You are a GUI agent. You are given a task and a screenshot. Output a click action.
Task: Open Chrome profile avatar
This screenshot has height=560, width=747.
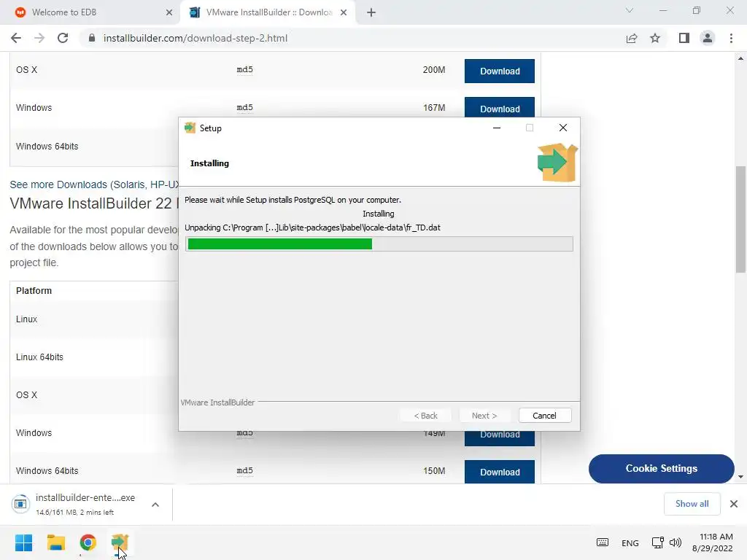click(708, 38)
